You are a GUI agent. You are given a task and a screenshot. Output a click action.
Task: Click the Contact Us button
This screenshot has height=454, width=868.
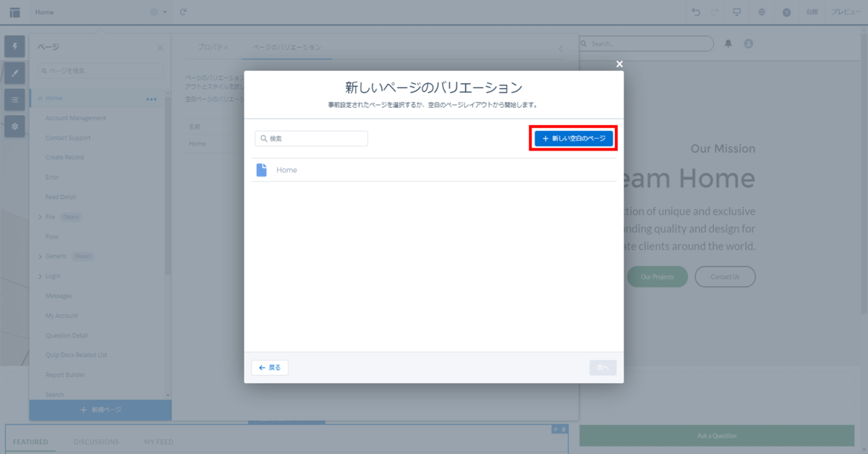point(725,277)
